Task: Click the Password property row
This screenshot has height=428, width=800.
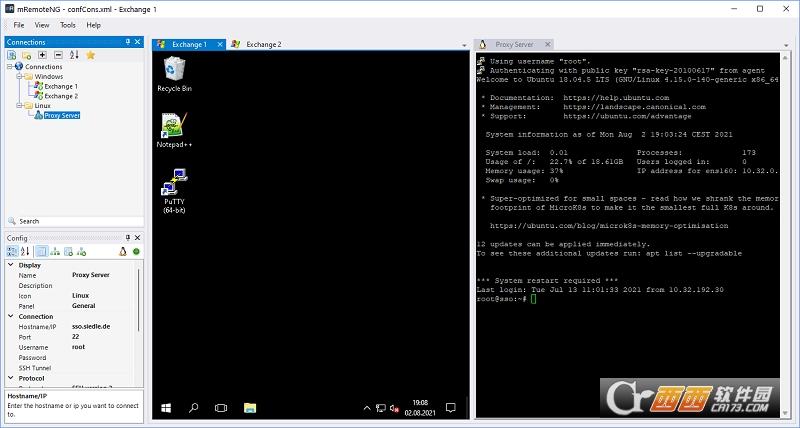Action: coord(71,358)
